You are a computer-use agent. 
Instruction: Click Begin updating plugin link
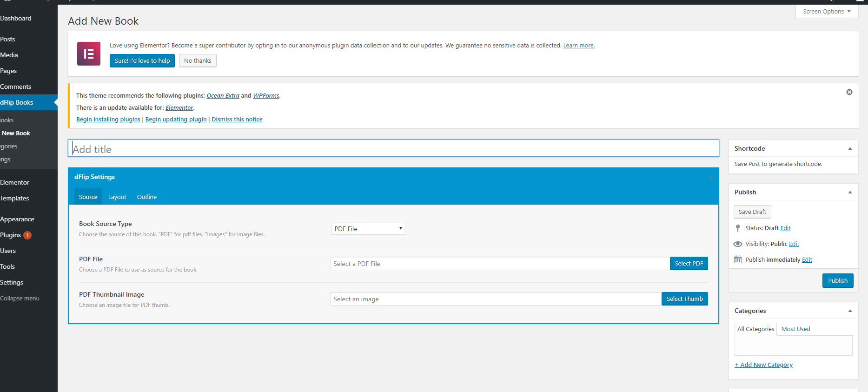176,119
